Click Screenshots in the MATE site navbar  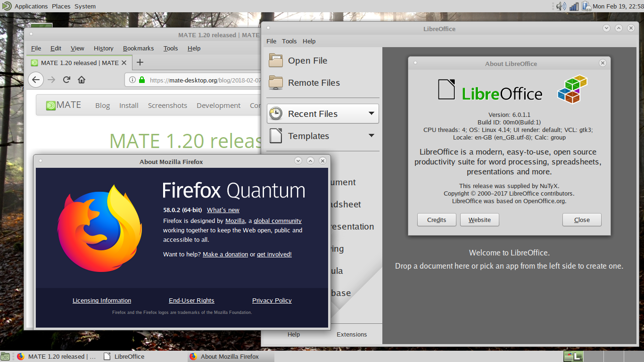(167, 106)
